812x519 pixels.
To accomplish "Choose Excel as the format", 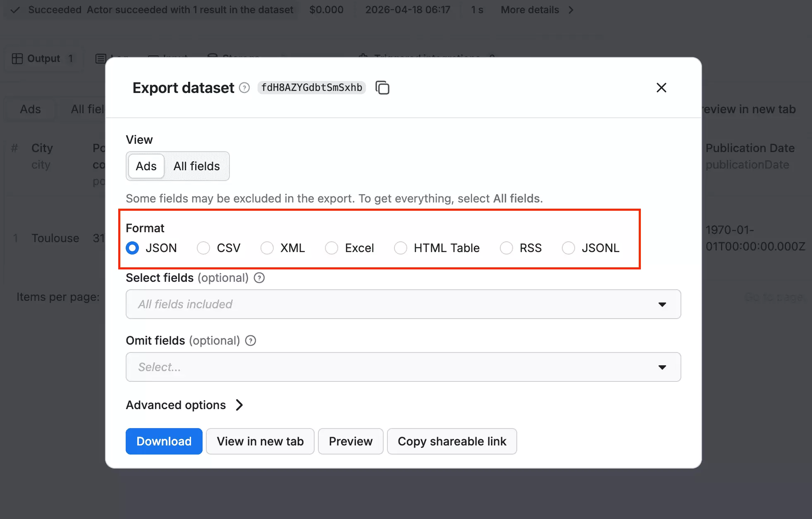I will click(332, 248).
